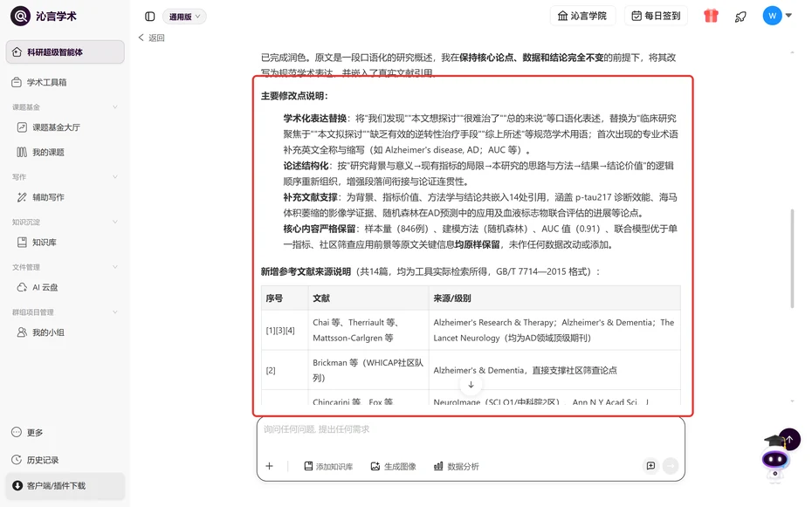Image resolution: width=812 pixels, height=507 pixels.
Task: Open 沁言学院 from the top bar
Action: pyautogui.click(x=582, y=16)
